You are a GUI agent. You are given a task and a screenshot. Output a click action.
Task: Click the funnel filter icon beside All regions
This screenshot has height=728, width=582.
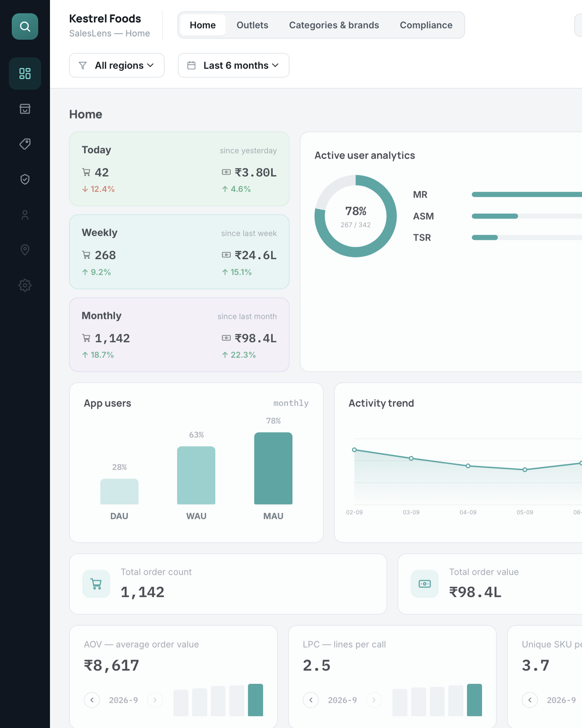83,65
